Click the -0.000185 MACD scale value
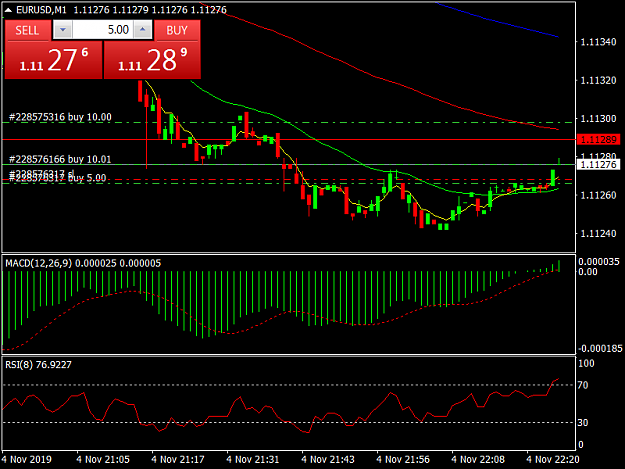 (600, 349)
